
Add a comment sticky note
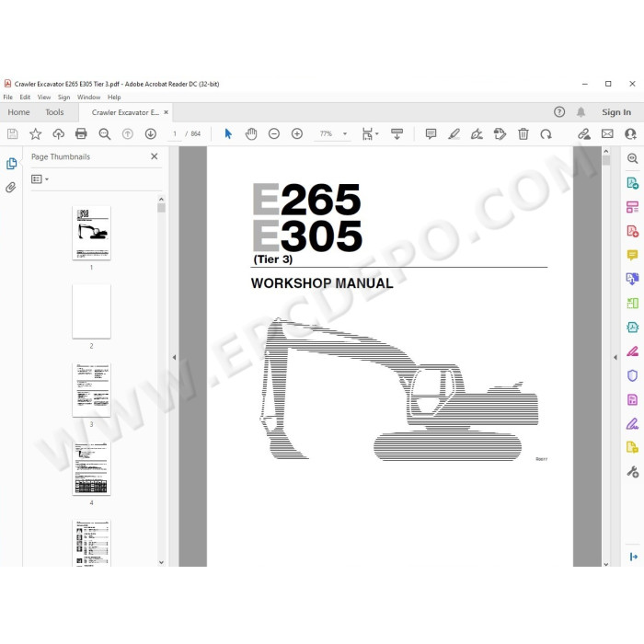point(431,134)
